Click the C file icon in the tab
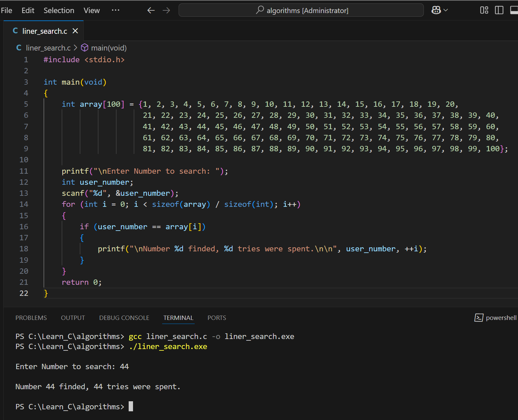The width and height of the screenshot is (518, 420). (15, 31)
